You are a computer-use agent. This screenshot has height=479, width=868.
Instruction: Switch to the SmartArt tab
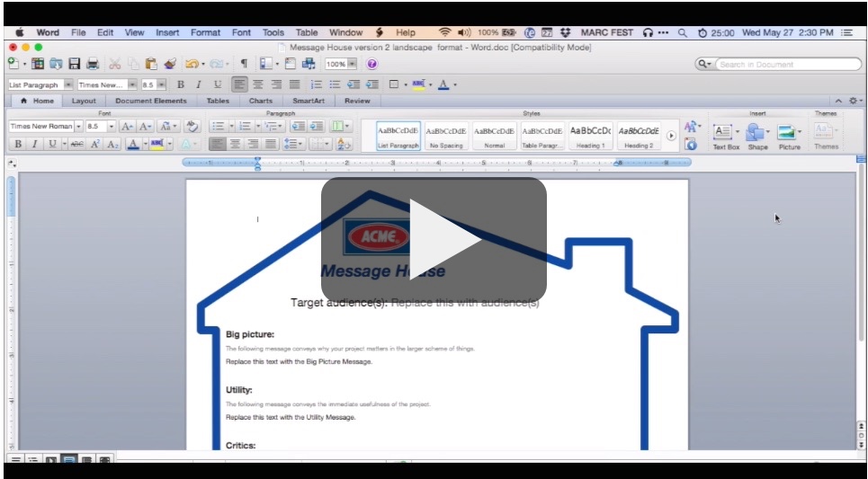pyautogui.click(x=309, y=101)
